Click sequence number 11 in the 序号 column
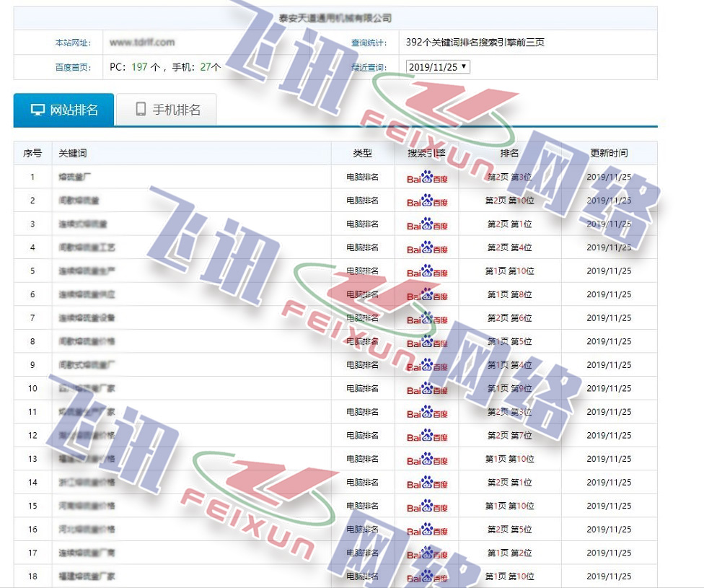The height and width of the screenshot is (588, 704). pyautogui.click(x=32, y=412)
